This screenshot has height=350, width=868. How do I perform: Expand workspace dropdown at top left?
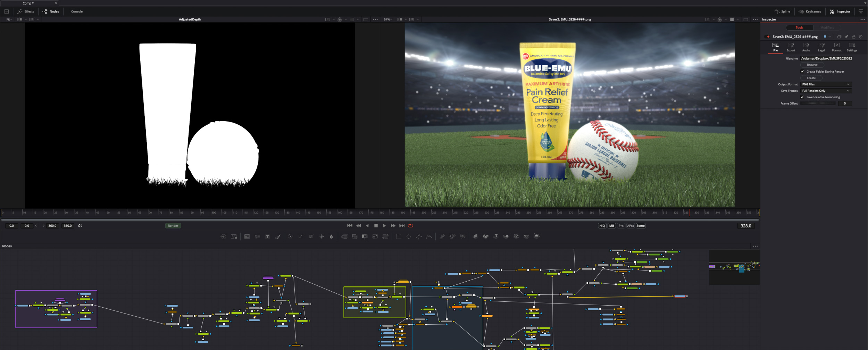[6, 11]
